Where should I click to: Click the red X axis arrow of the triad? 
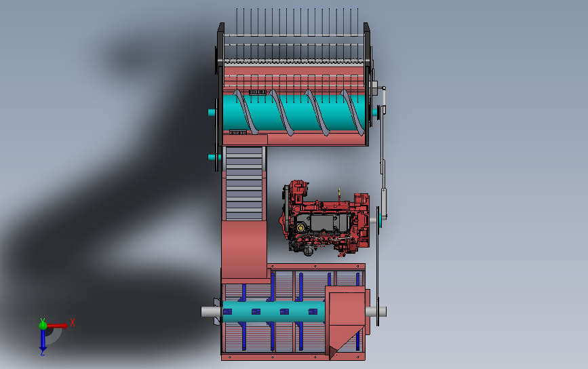pyautogui.click(x=57, y=326)
